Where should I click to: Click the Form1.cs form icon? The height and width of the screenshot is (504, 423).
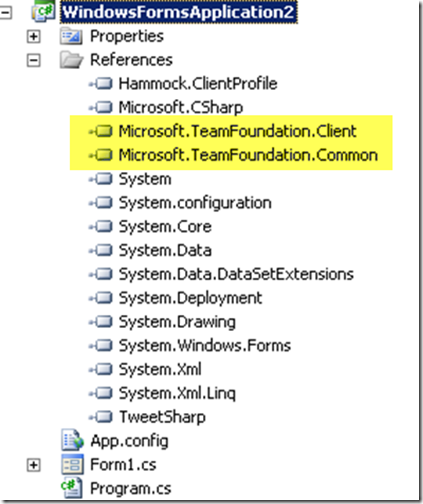[72, 465]
